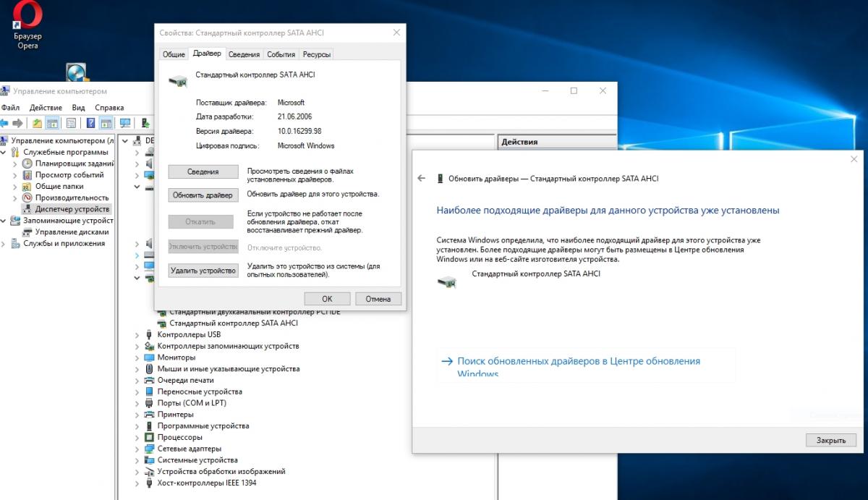The height and width of the screenshot is (500, 868).
Task: Click the network adapters icon
Action: click(x=150, y=449)
